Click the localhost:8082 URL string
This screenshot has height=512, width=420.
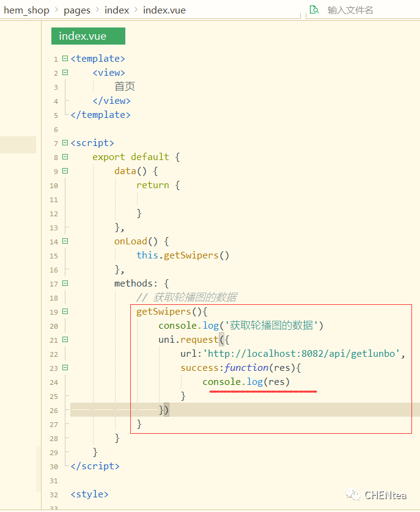pos(301,354)
